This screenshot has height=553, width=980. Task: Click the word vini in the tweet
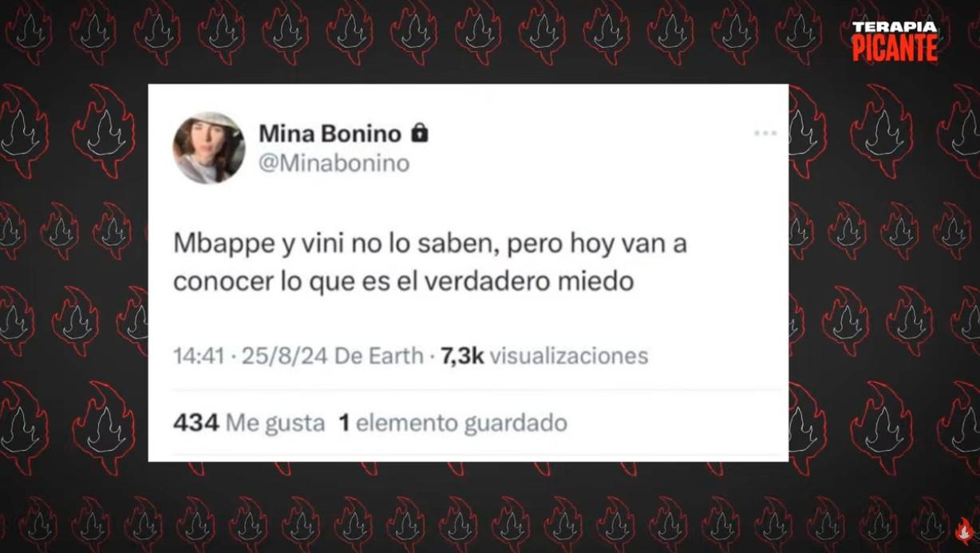point(314,244)
